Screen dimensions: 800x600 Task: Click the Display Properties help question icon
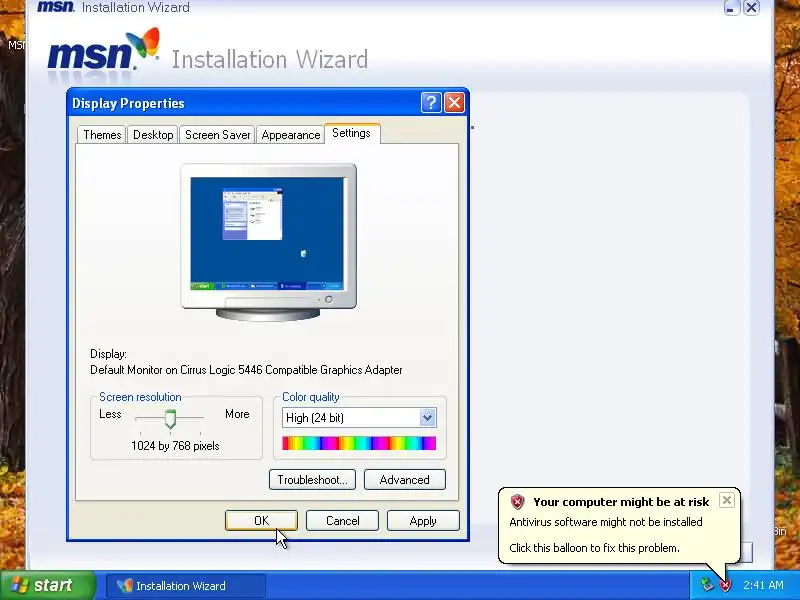(431, 103)
